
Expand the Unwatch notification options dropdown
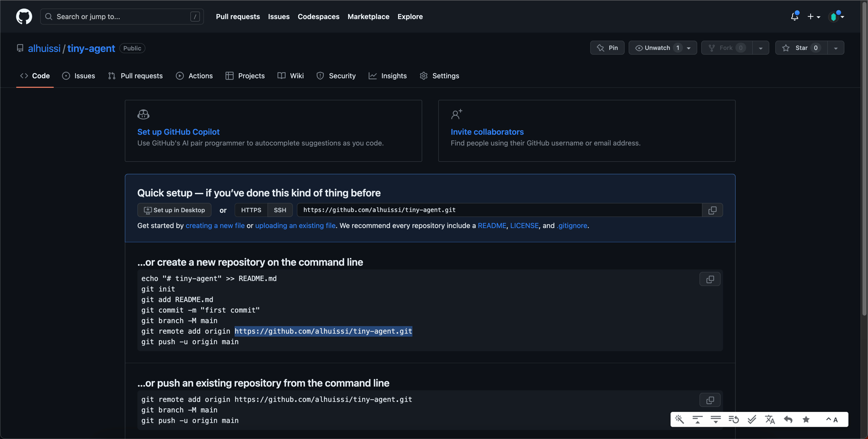(x=689, y=48)
